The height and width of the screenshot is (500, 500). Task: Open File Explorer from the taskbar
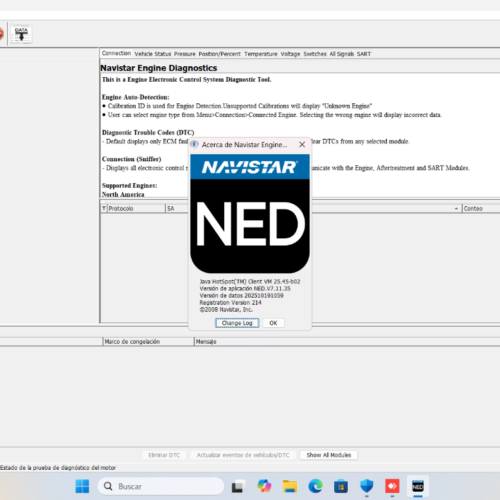coord(290,486)
